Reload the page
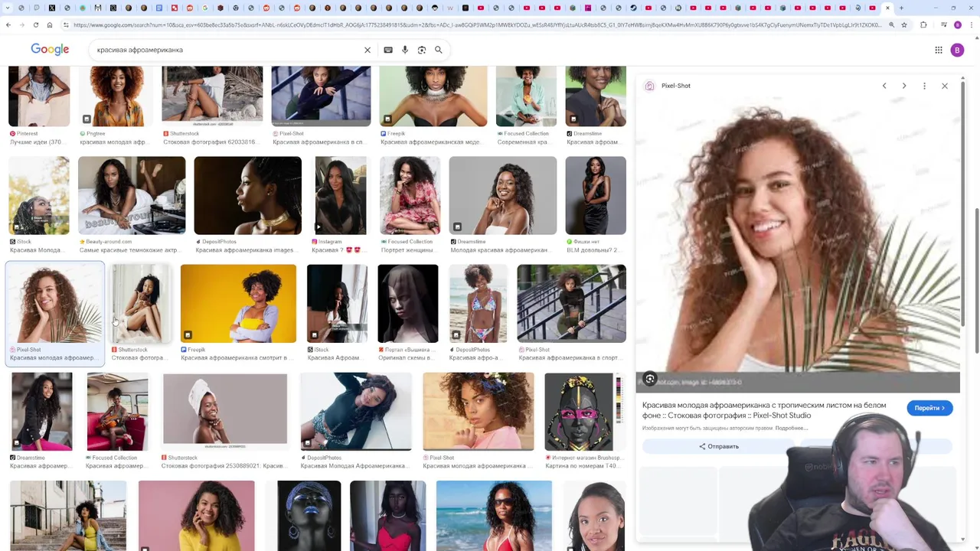The width and height of the screenshot is (980, 551). pos(36,24)
